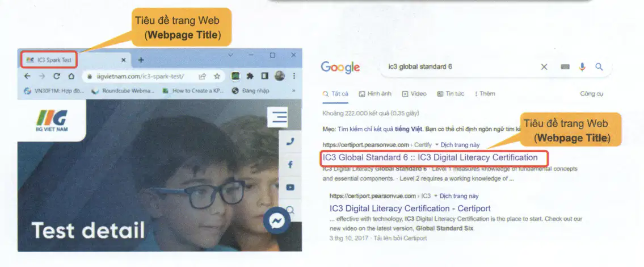Viewport: 644px width, 267px height.
Task: Click the padlock site info icon
Action: coord(90,77)
